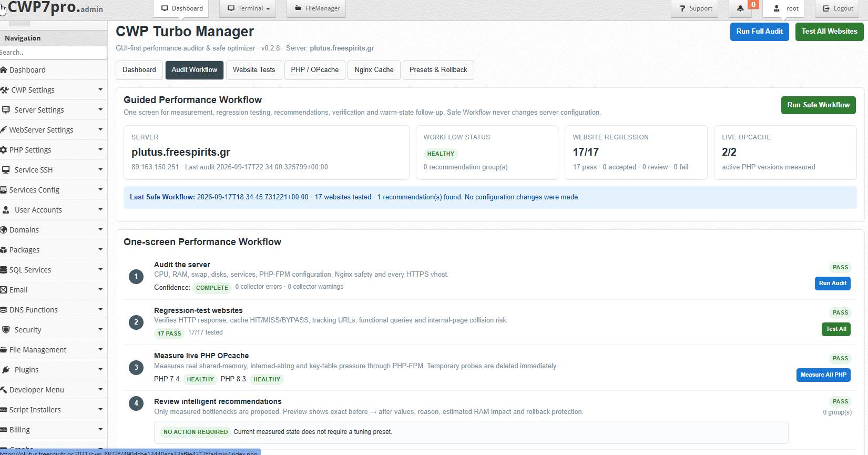Click the notification count badge showing 0
The height and width of the screenshot is (455, 868).
tap(753, 5)
